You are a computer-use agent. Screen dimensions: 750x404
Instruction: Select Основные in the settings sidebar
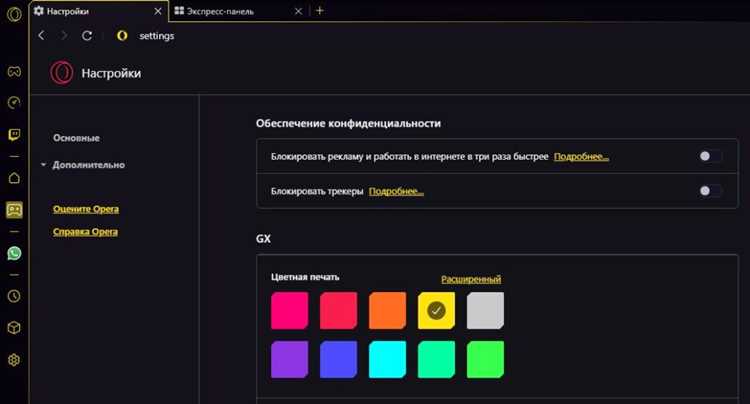tap(77, 138)
